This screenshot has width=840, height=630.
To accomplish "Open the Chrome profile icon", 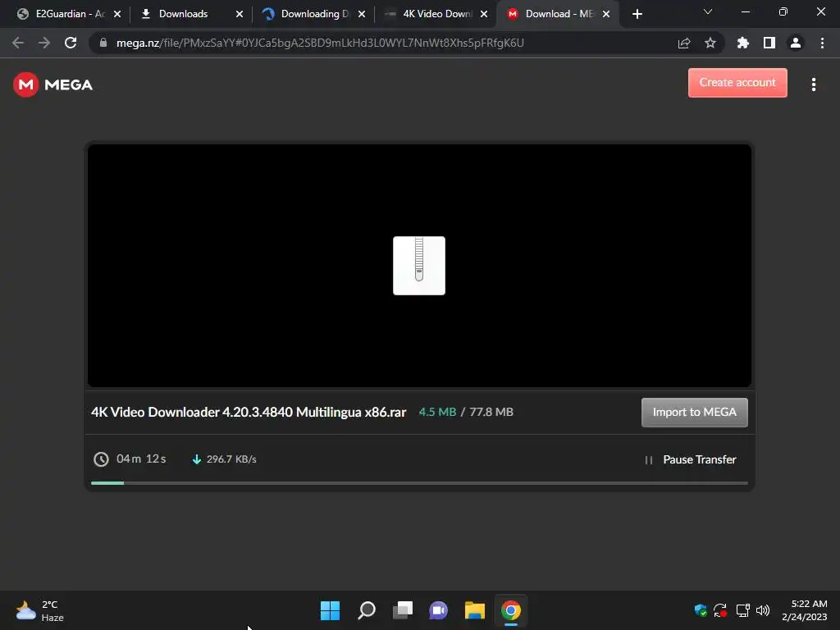I will pos(795,43).
